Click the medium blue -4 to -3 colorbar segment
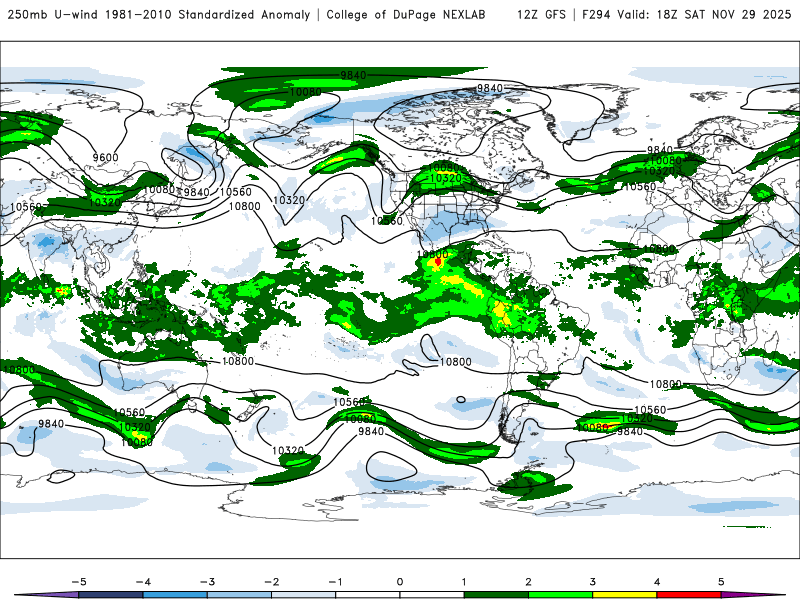The width and height of the screenshot is (800, 600). 175,595
